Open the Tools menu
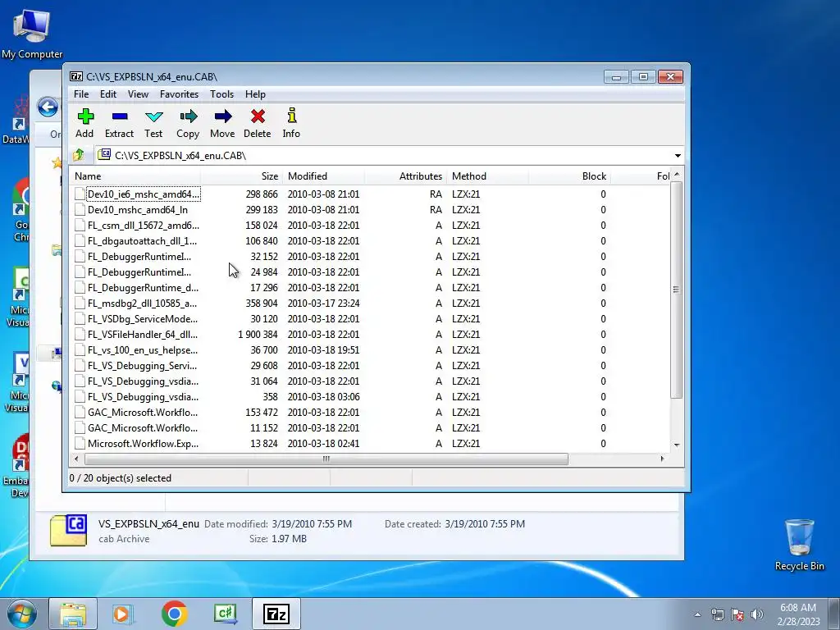Image resolution: width=840 pixels, height=630 pixels. coord(221,94)
